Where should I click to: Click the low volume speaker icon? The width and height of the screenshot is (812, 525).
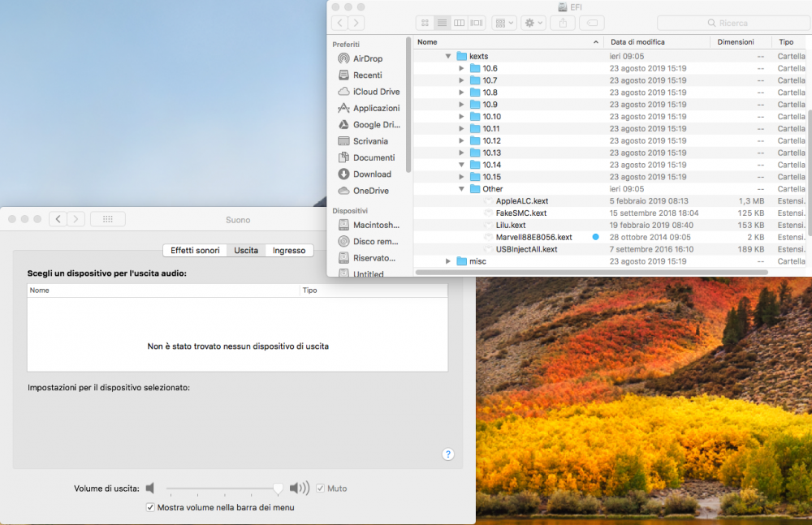click(x=150, y=488)
